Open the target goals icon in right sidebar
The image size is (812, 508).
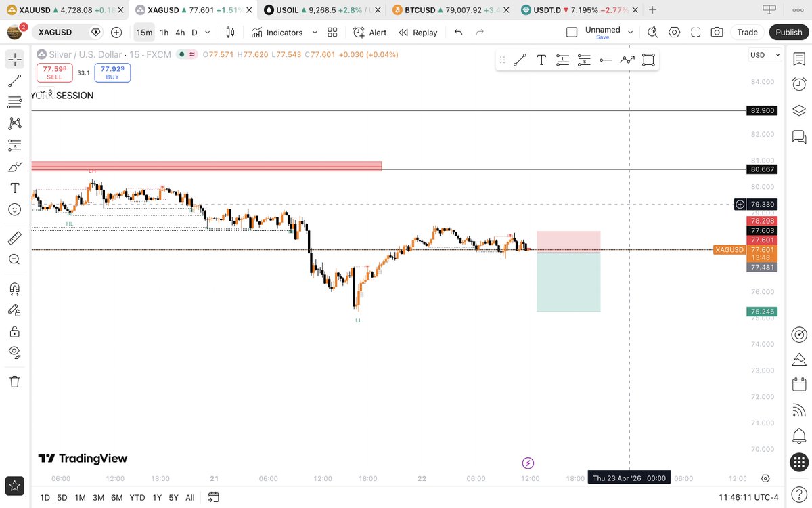point(799,335)
